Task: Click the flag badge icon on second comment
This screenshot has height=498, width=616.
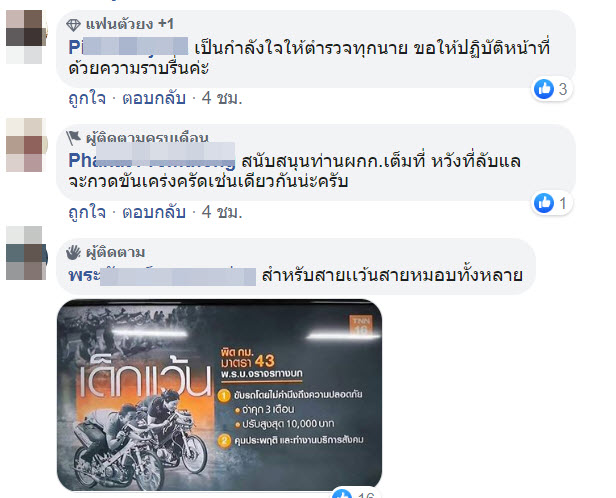Action: click(x=73, y=137)
